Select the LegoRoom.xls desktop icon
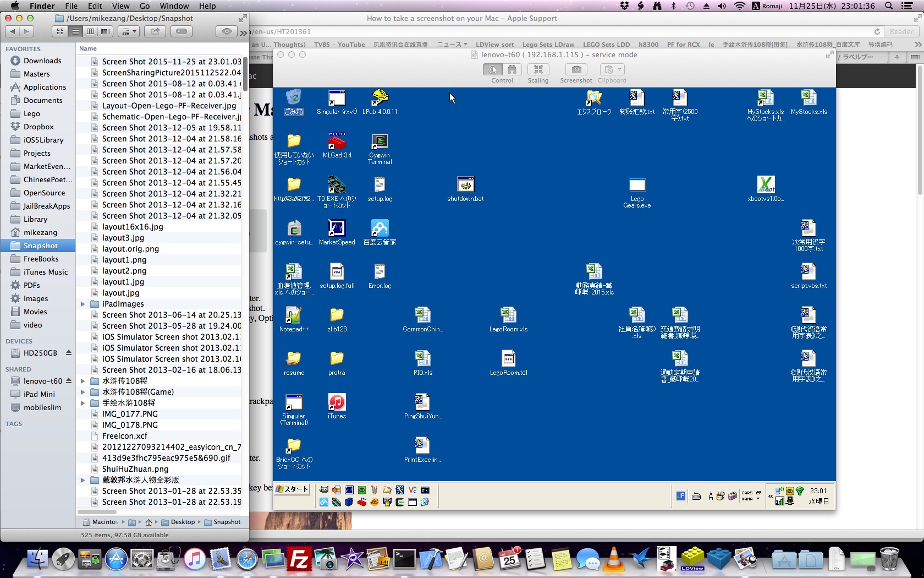 pyautogui.click(x=508, y=319)
